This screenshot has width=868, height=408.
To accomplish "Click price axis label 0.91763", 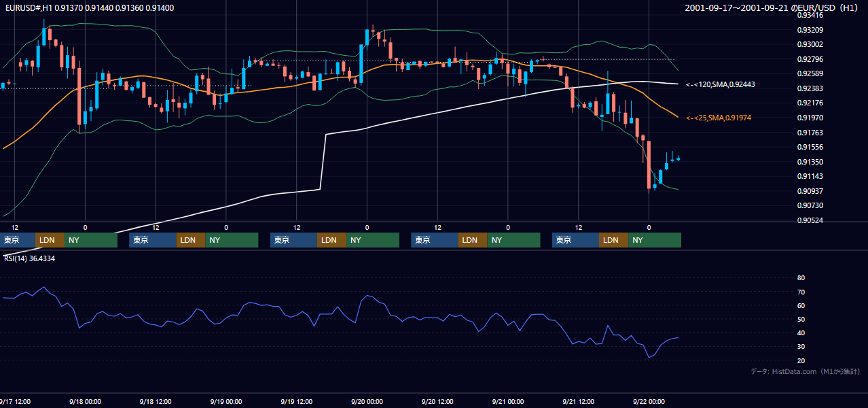I will (810, 133).
